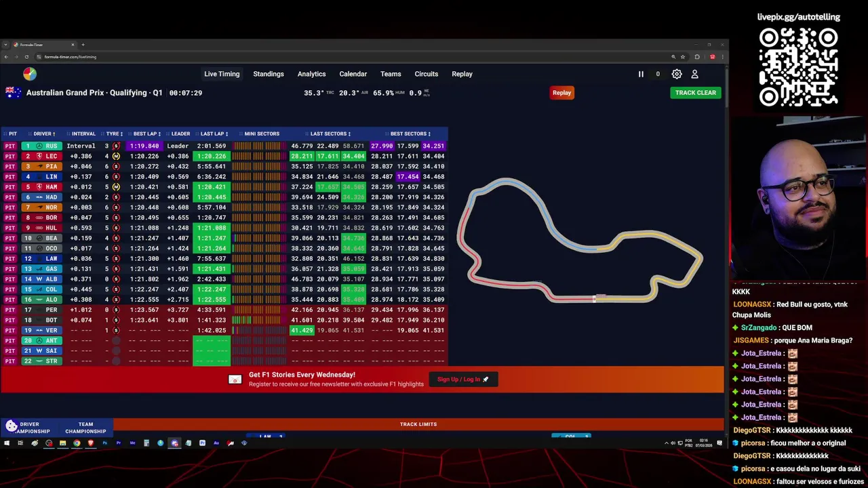Viewport: 868px width, 488px height.
Task: Open the Formula-Timer logo home icon
Action: coord(30,74)
